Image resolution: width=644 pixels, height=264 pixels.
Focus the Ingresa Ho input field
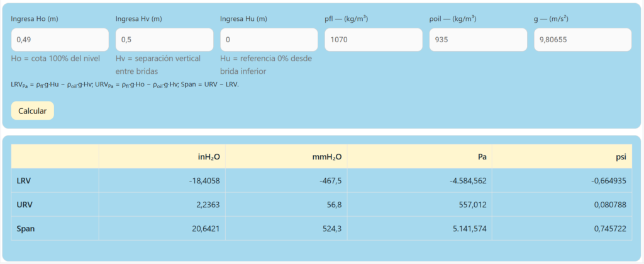click(60, 40)
